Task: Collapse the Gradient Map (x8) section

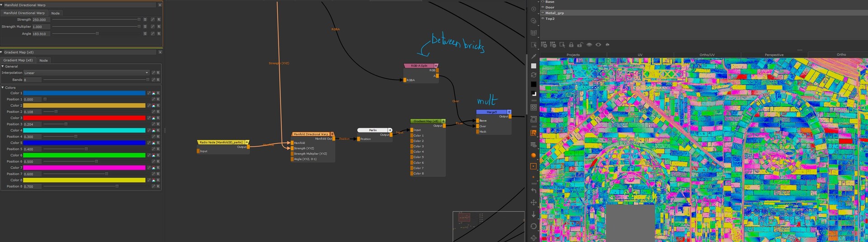Action: 2,52
